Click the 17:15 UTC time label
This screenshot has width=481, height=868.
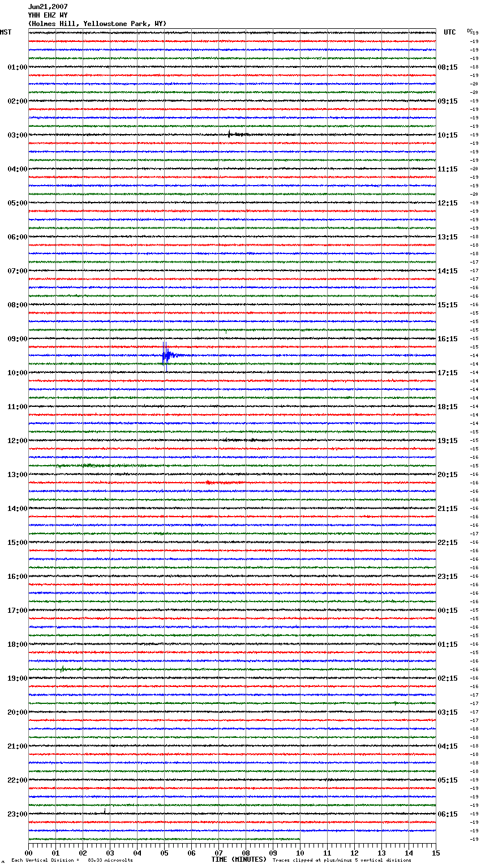(x=448, y=373)
